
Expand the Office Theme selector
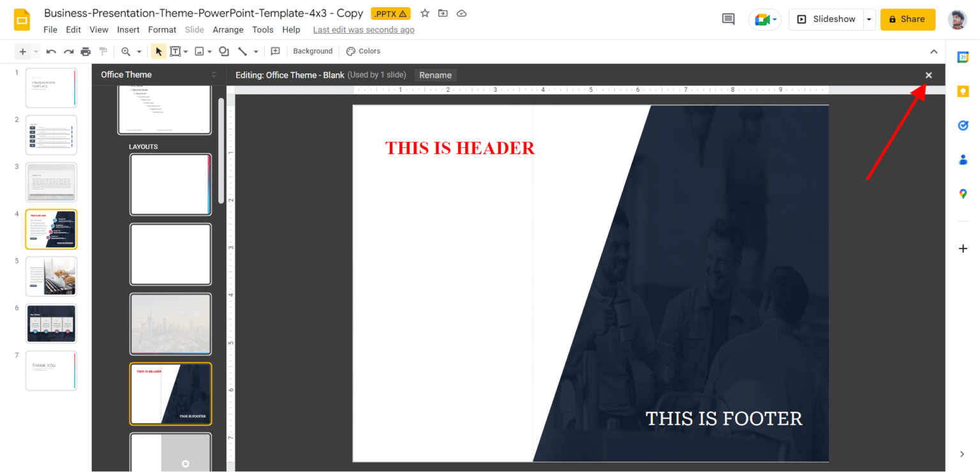click(213, 75)
